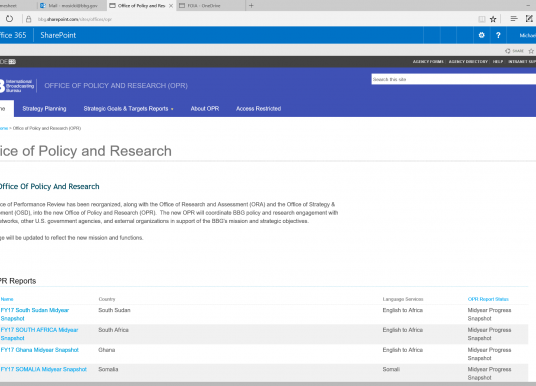536x386 pixels.
Task: Open FY17 South Sudan Midyear Snapshot
Action: 35,314
